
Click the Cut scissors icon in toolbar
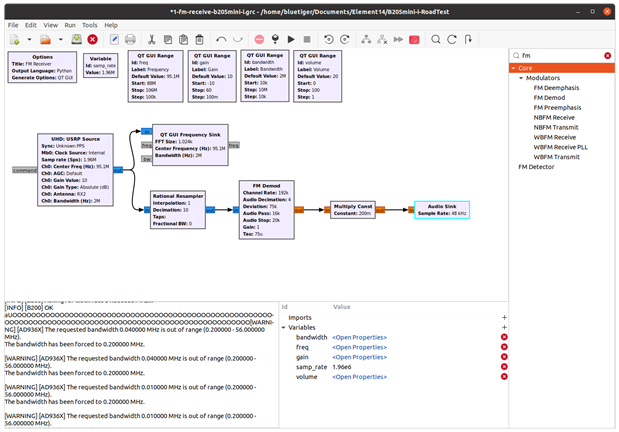151,39
